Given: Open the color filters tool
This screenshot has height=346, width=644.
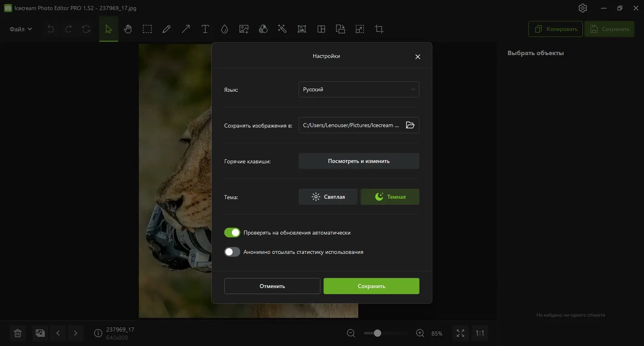Looking at the screenshot, I should [263, 29].
